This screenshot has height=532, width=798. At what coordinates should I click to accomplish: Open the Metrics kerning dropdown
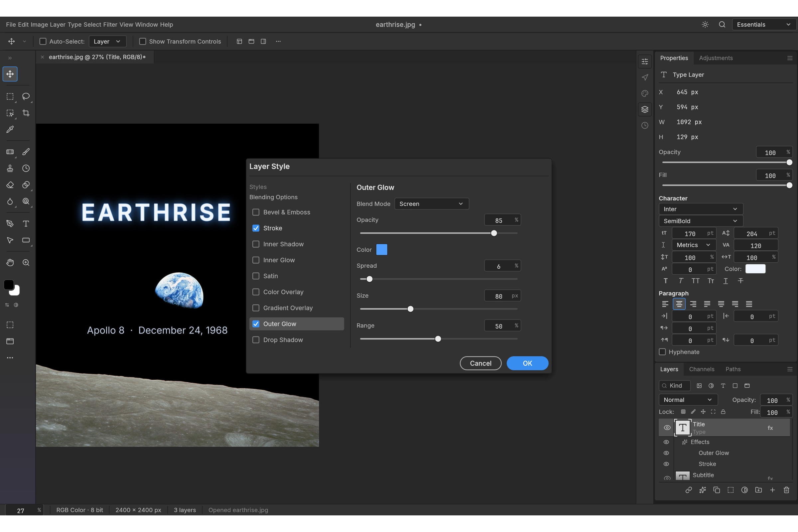[x=694, y=245]
